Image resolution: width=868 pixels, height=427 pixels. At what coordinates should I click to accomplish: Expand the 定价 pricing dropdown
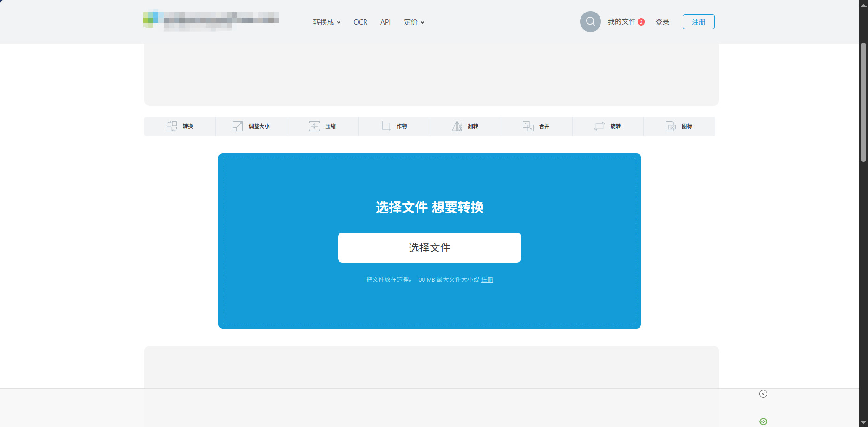click(414, 22)
